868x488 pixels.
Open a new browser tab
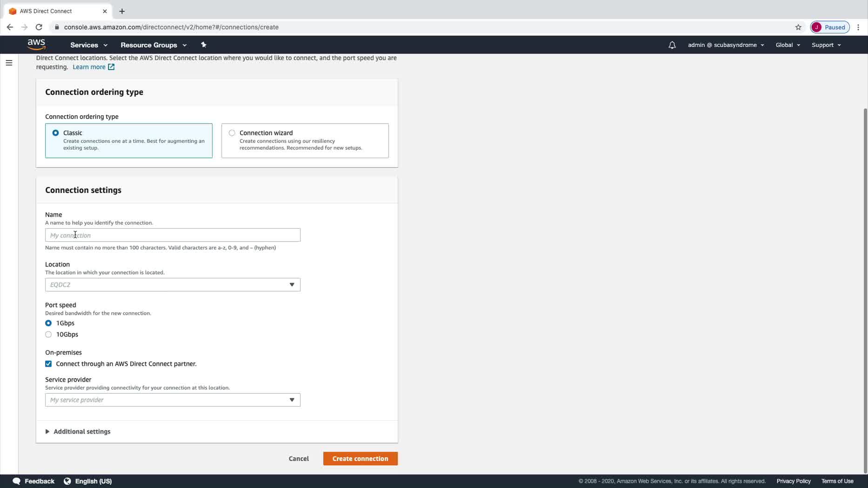122,11
